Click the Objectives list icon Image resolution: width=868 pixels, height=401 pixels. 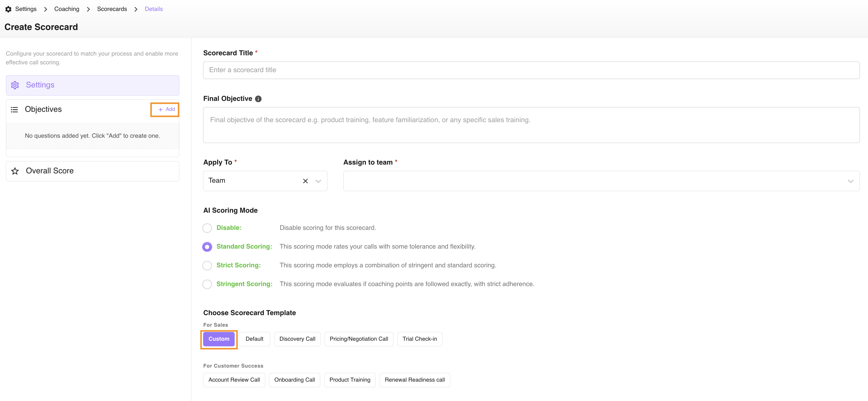coord(14,109)
